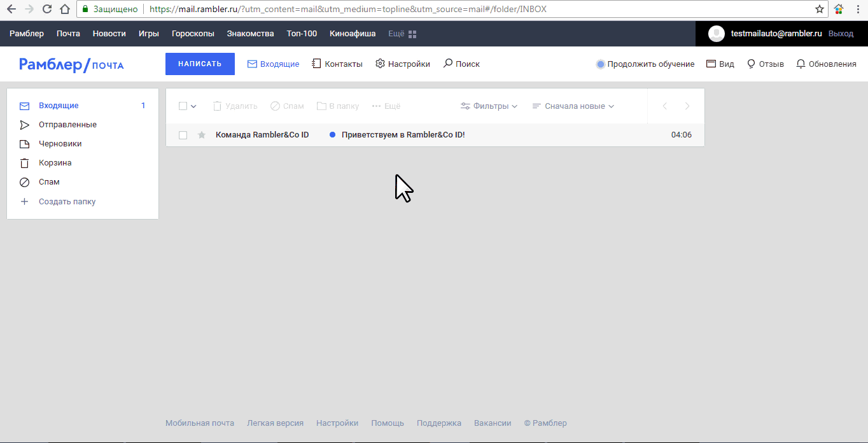Open Сначала новые sort dropdown
868x443 pixels.
[573, 106]
